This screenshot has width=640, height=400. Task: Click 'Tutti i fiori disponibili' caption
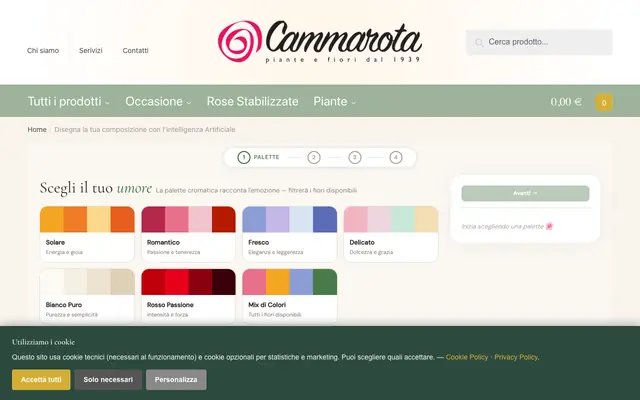[275, 315]
